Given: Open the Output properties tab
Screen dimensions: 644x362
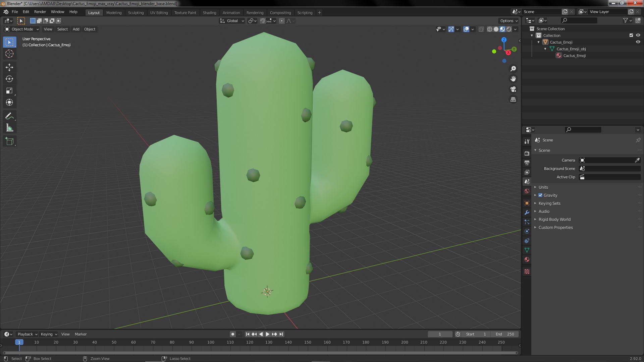Looking at the screenshot, I should click(527, 163).
